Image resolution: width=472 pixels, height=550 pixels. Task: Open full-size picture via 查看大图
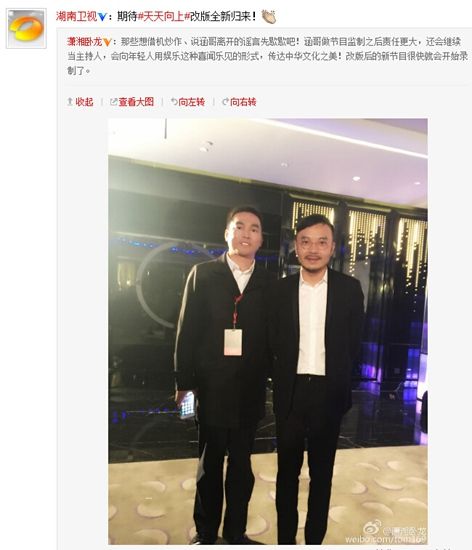pyautogui.click(x=136, y=102)
